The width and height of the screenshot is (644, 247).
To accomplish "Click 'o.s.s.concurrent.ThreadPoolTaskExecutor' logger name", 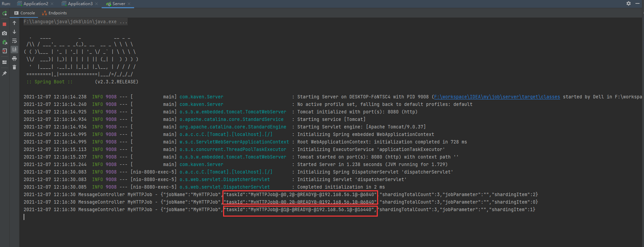I will pyautogui.click(x=233, y=150).
